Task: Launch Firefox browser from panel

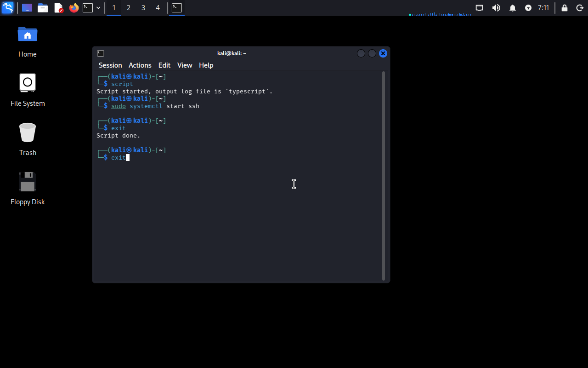Action: [x=73, y=8]
